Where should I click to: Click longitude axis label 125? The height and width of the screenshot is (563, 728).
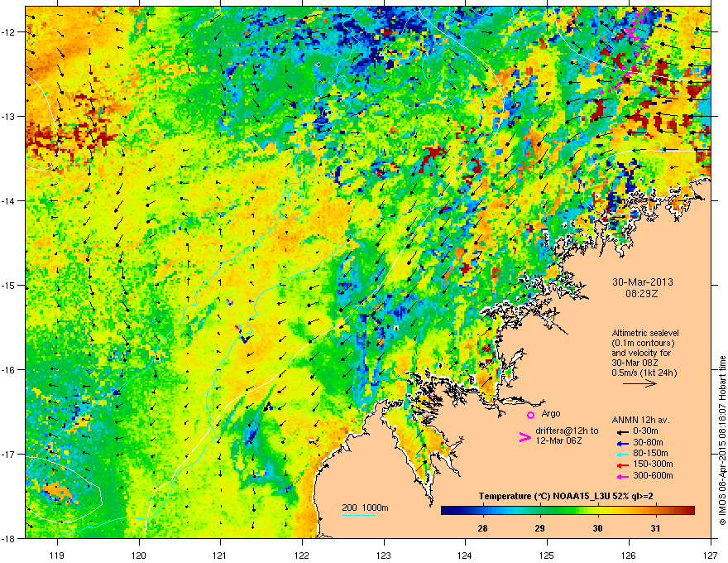tap(547, 555)
